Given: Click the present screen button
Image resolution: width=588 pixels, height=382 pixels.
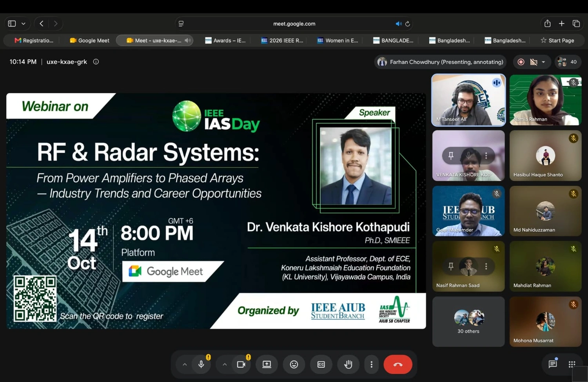Looking at the screenshot, I should [267, 364].
